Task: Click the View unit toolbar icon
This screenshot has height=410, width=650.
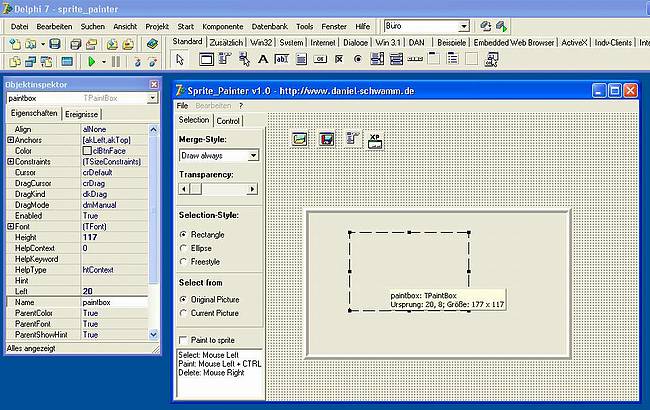Action: [x=15, y=62]
